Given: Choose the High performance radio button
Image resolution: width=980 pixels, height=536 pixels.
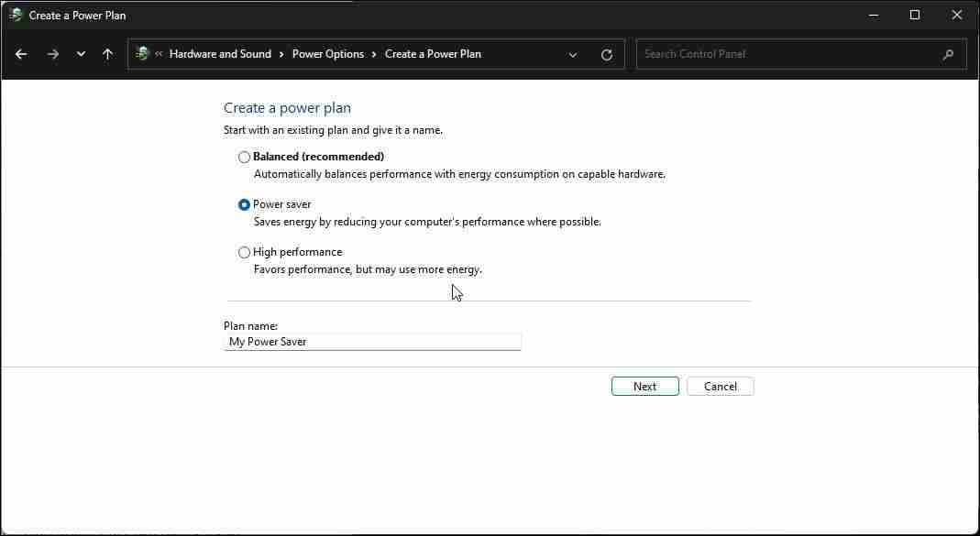Looking at the screenshot, I should pos(244,252).
